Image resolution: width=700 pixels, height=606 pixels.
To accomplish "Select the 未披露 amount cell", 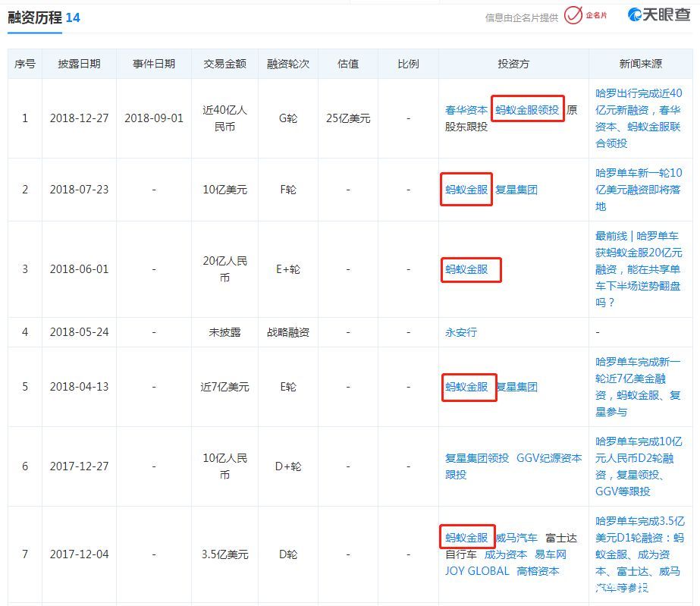I will 224,332.
